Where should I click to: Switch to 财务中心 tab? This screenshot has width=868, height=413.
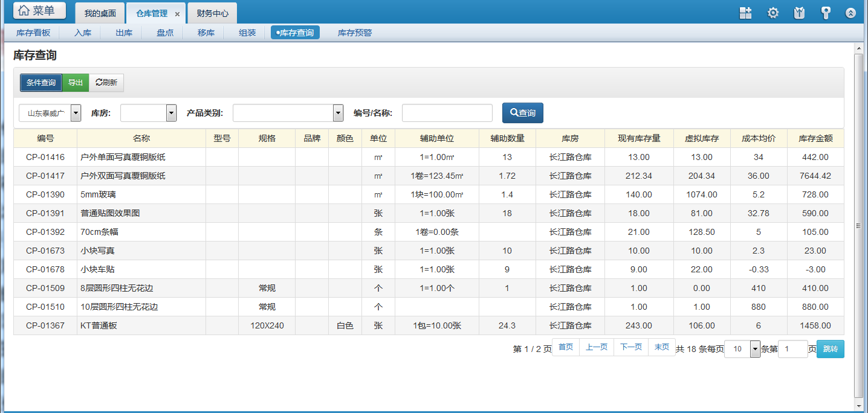tap(212, 13)
